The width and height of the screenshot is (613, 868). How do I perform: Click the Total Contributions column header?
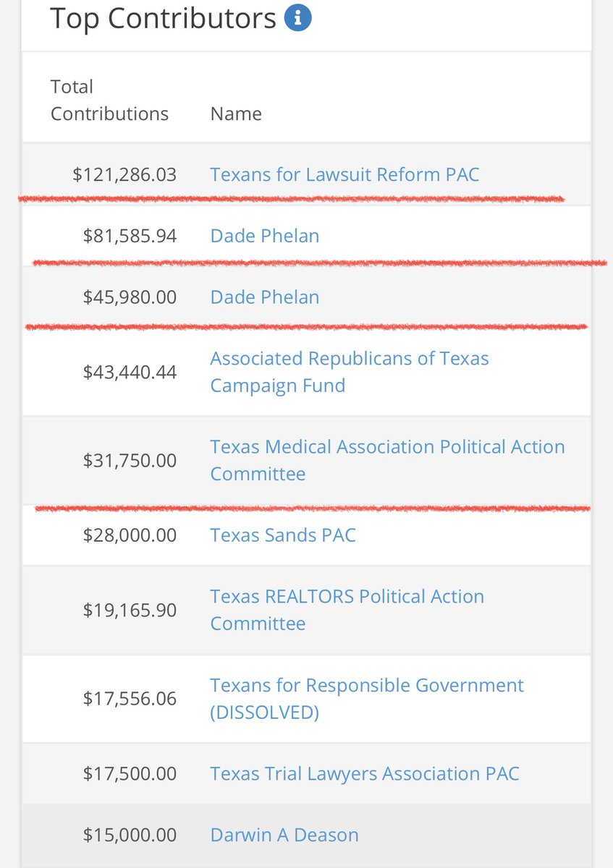click(x=109, y=101)
